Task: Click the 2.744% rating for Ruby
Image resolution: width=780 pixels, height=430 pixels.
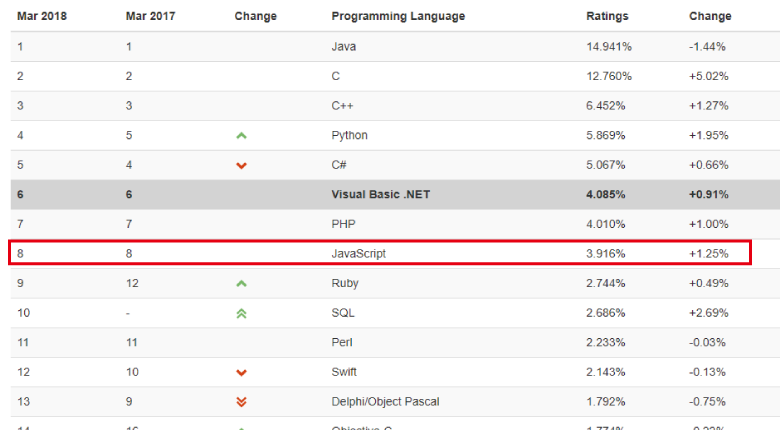Action: (605, 283)
